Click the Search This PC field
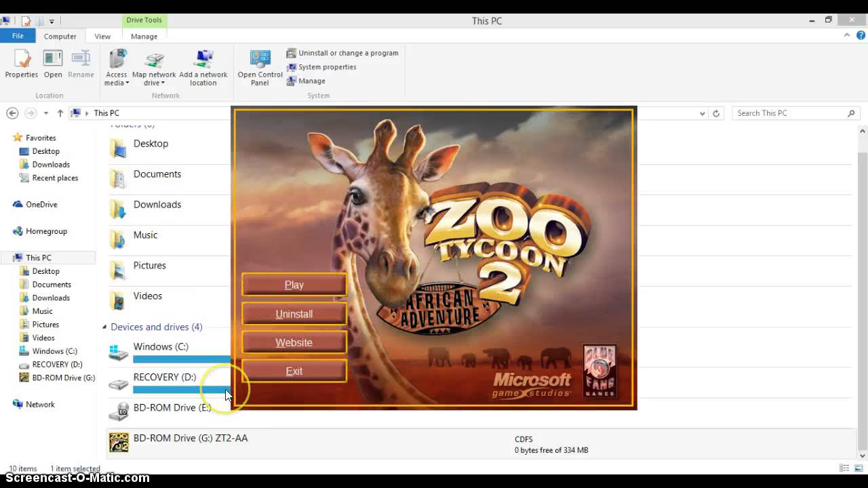The width and height of the screenshot is (868, 488). [795, 113]
